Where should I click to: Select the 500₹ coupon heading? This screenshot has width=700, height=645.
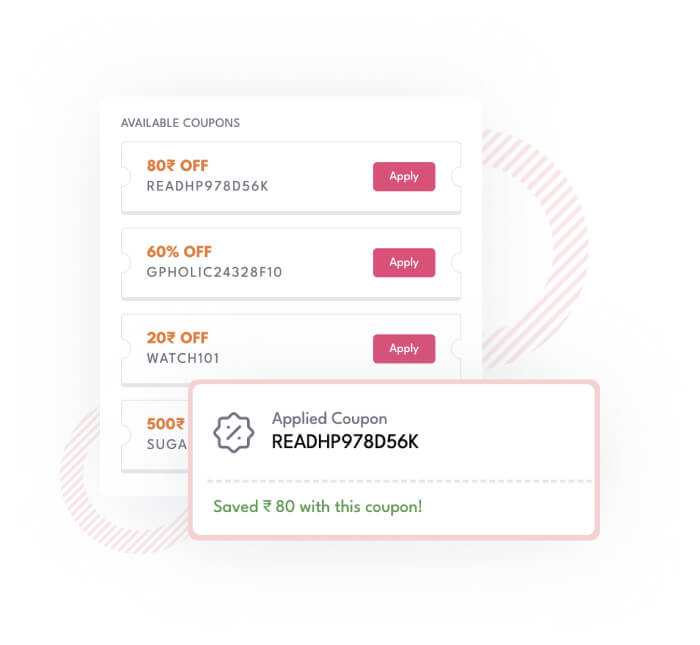click(165, 424)
